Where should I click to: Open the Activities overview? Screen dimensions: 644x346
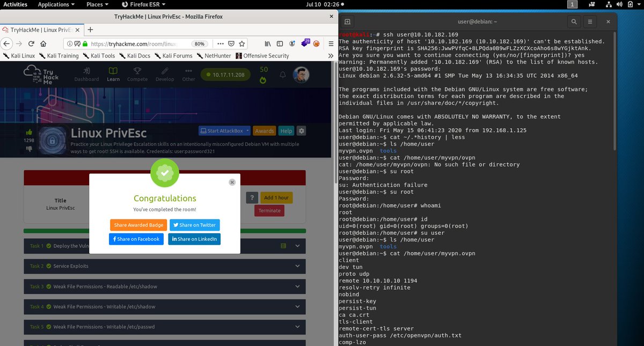click(16, 4)
